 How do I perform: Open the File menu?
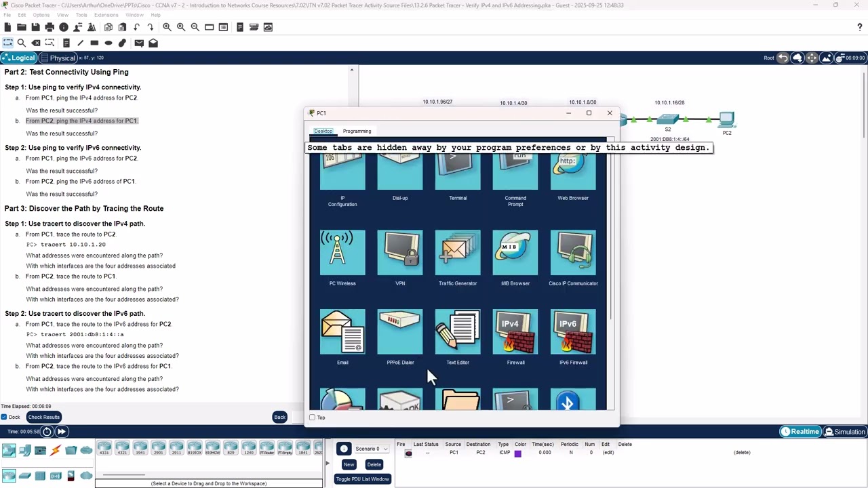pos(7,15)
